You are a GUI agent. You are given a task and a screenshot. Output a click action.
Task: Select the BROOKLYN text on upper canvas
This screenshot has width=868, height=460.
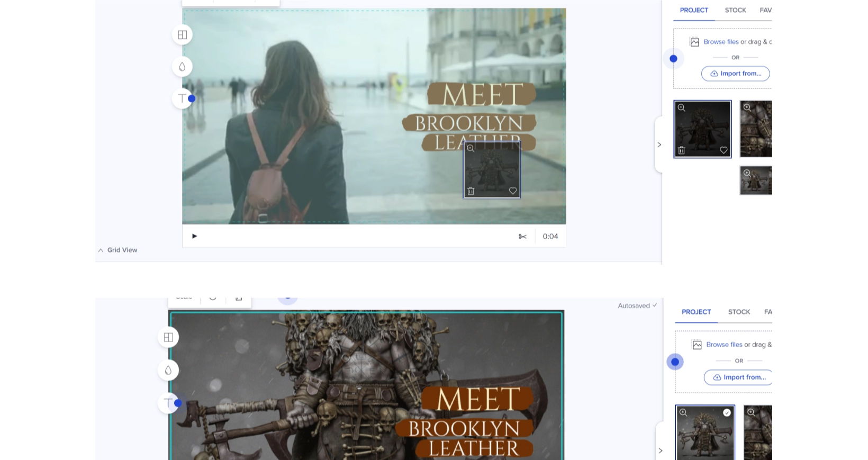(x=469, y=123)
